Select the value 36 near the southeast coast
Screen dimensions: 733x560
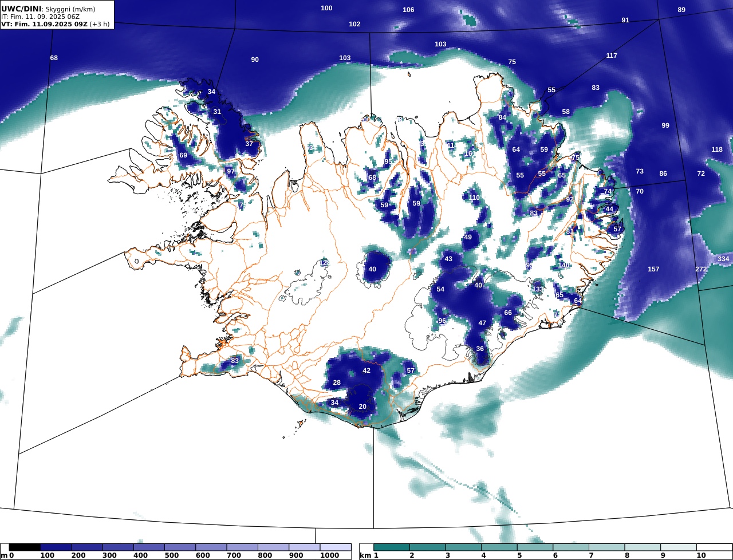click(x=480, y=349)
